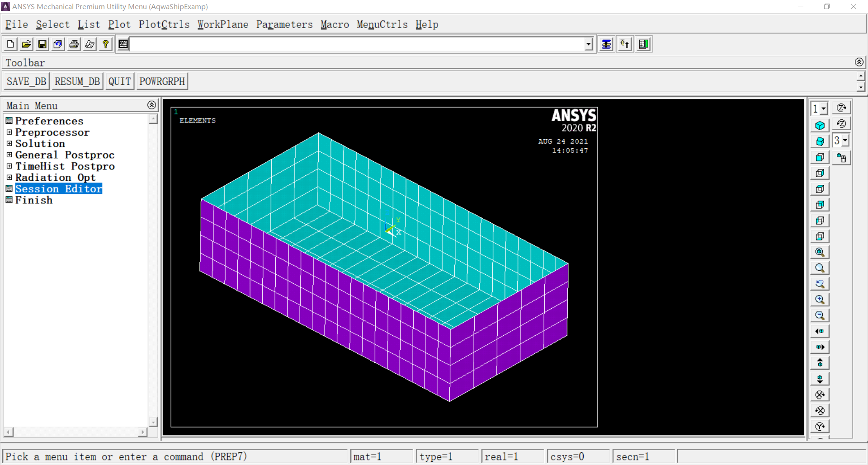Click the Contact Manager icon

(x=643, y=44)
